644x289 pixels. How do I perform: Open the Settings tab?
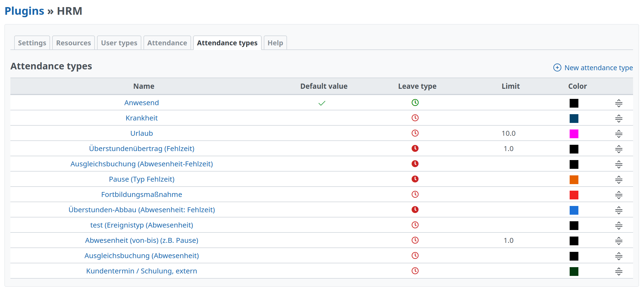(x=32, y=43)
